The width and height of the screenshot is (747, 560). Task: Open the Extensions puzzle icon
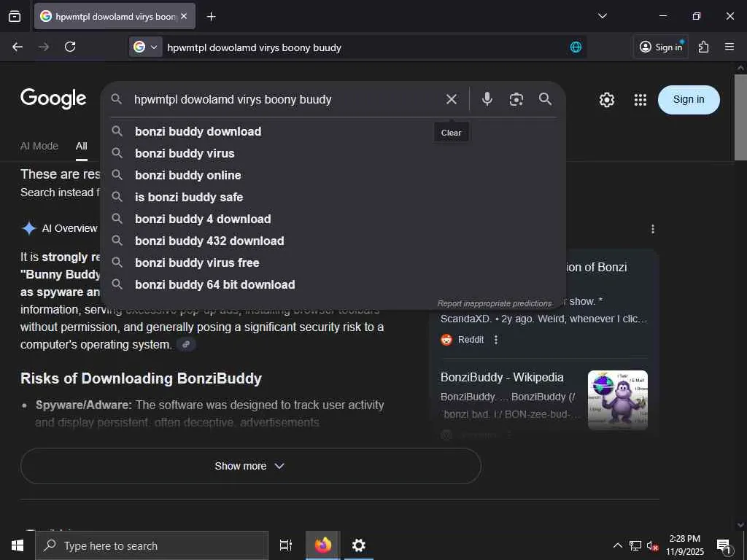tap(704, 47)
